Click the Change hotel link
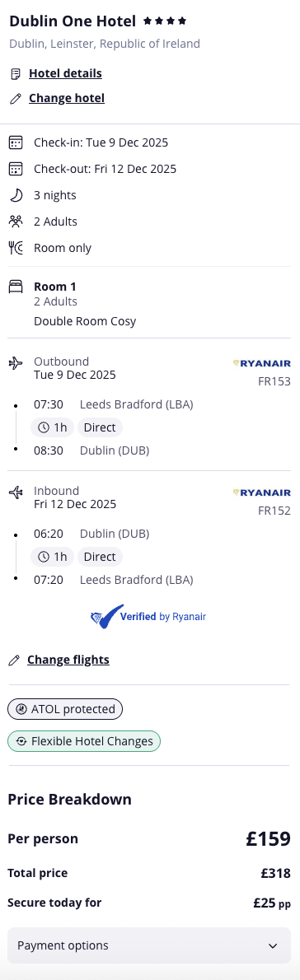Viewport: 300px width, 980px height. click(x=66, y=98)
